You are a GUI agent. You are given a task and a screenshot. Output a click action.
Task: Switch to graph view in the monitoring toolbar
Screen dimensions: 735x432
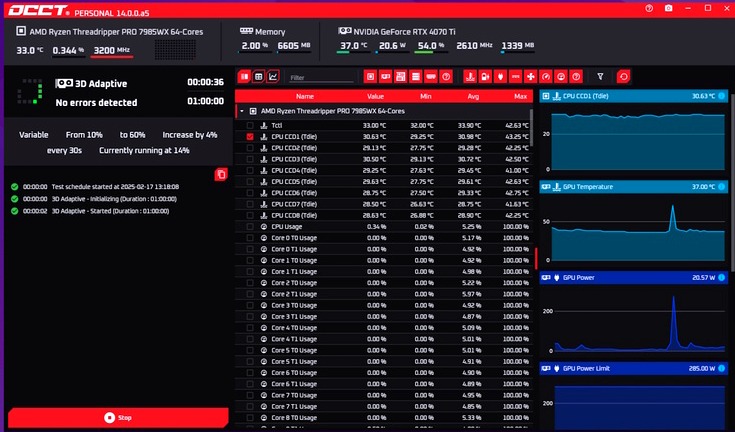point(274,76)
